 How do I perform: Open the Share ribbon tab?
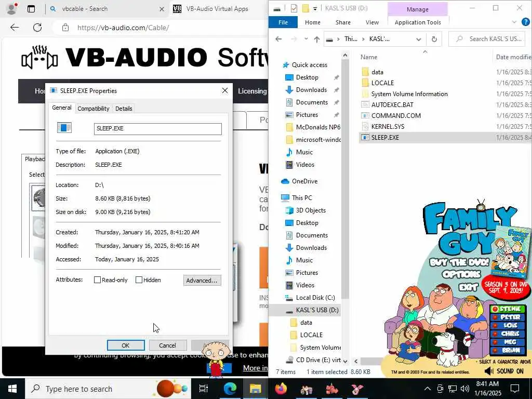[x=343, y=22]
